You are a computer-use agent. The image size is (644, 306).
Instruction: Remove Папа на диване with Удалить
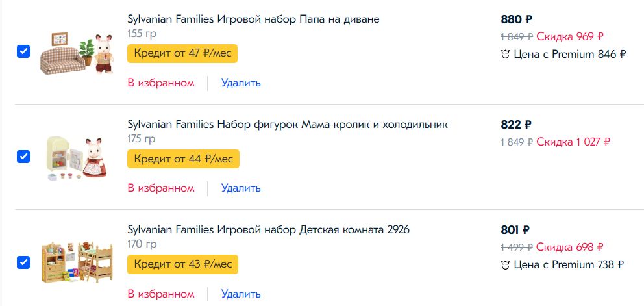click(241, 83)
